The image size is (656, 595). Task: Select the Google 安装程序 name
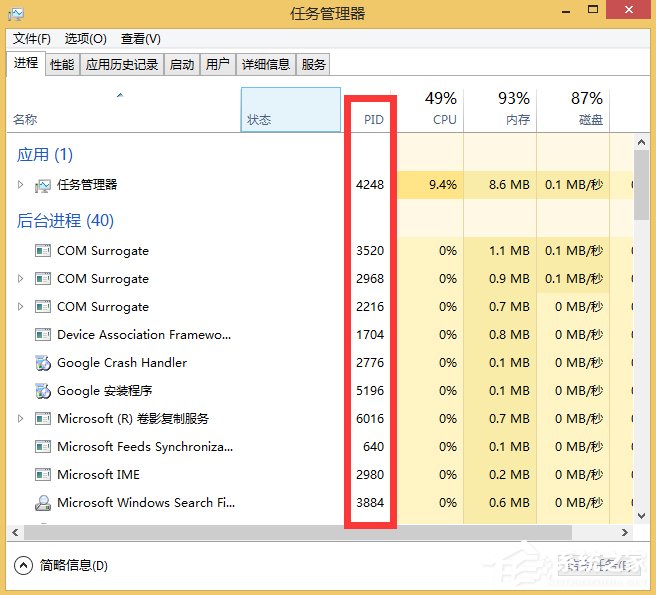click(105, 391)
